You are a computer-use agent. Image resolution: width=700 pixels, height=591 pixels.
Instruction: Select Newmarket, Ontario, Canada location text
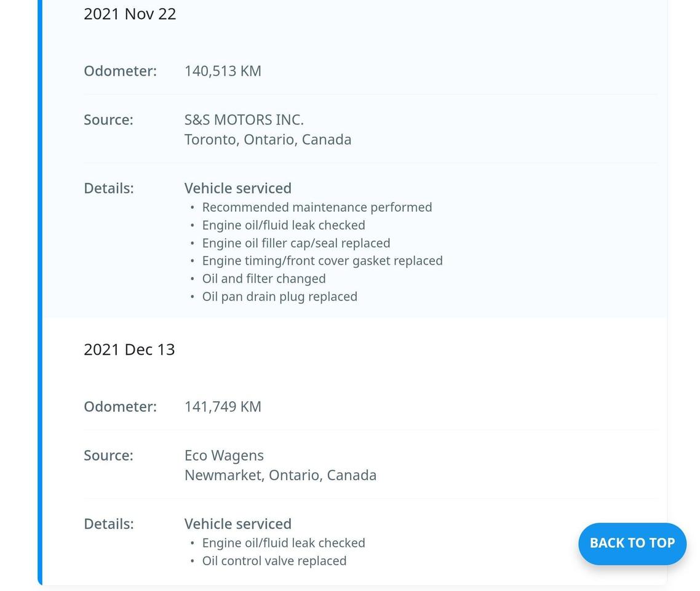coord(280,475)
